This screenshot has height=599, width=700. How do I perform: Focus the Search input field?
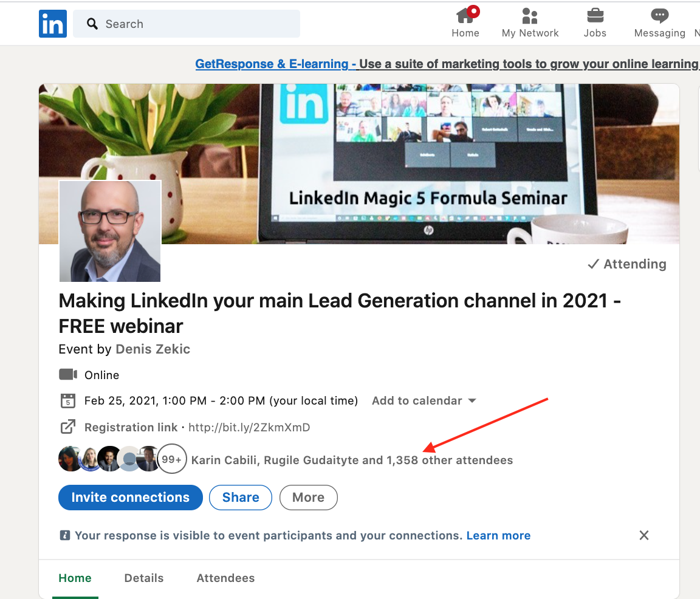[186, 24]
